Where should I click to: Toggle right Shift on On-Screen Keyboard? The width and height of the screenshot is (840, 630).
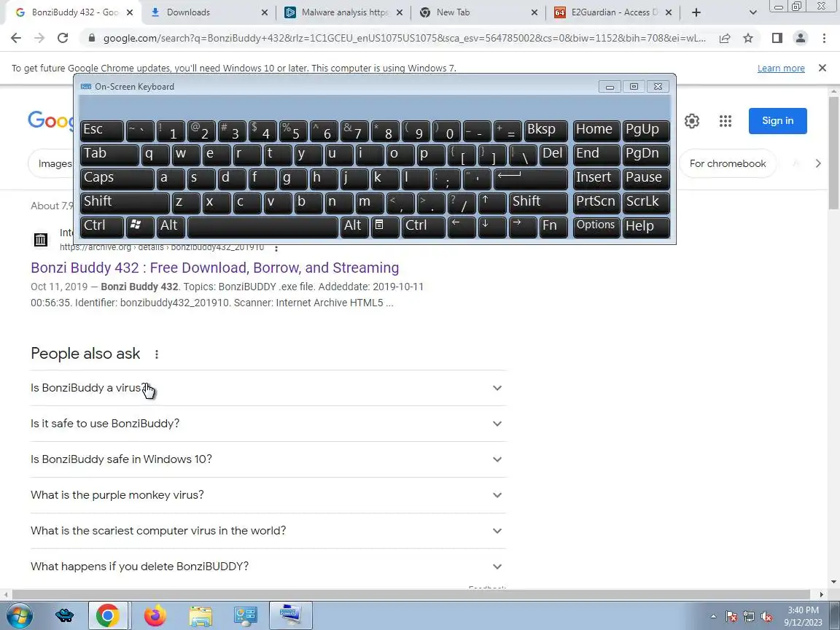[538, 203]
